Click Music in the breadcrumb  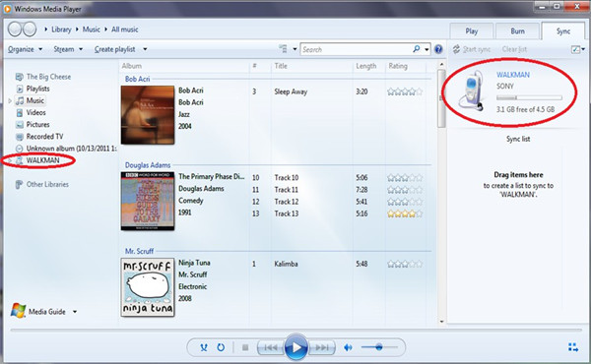[92, 30]
